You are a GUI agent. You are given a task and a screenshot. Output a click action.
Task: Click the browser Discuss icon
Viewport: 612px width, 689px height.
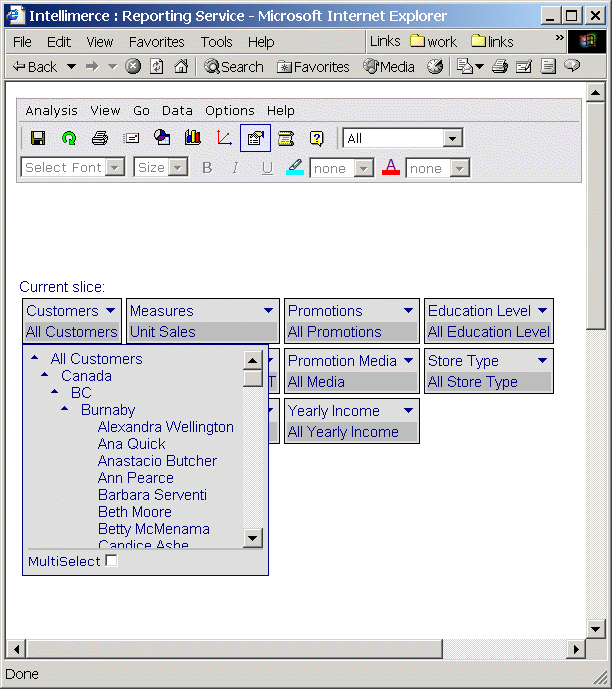(x=572, y=66)
